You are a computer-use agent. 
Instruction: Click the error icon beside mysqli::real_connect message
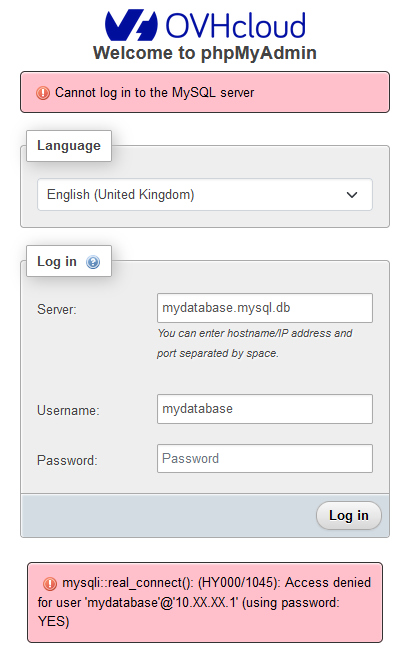[50, 583]
